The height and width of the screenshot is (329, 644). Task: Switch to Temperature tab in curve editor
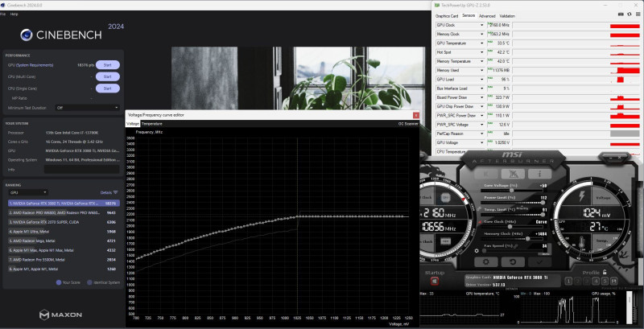[x=152, y=124]
